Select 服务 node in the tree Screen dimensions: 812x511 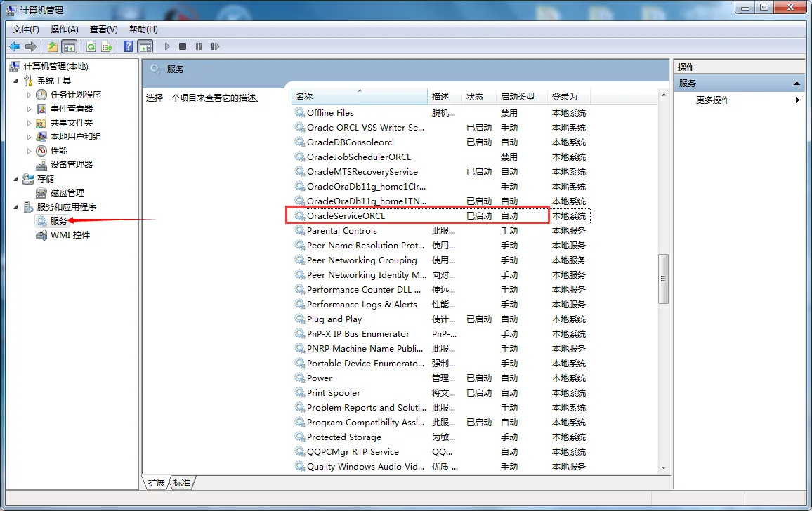coord(58,220)
